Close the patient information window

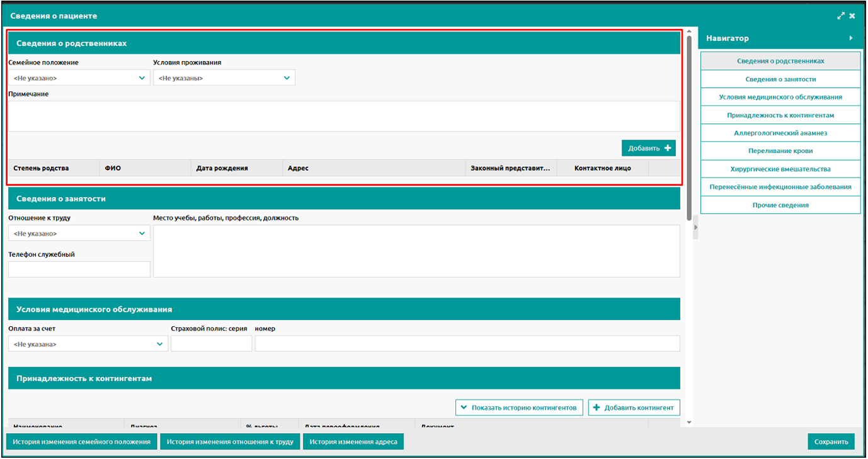click(852, 16)
